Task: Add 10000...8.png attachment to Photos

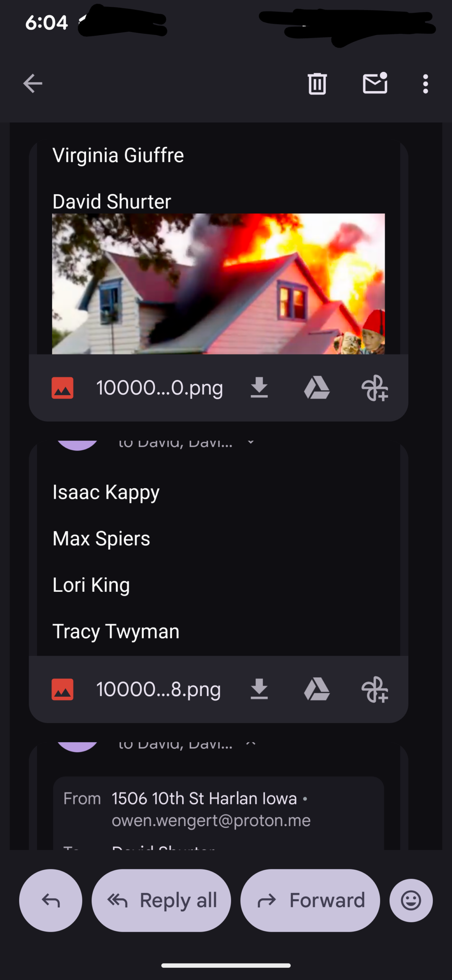Action: [x=374, y=689]
